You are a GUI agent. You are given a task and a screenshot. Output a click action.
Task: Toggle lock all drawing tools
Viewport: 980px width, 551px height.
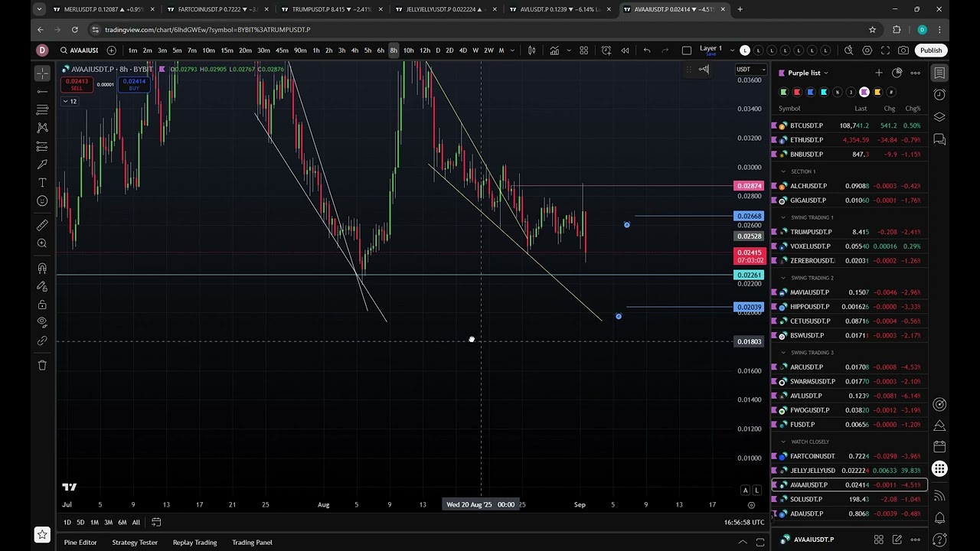[x=42, y=305]
